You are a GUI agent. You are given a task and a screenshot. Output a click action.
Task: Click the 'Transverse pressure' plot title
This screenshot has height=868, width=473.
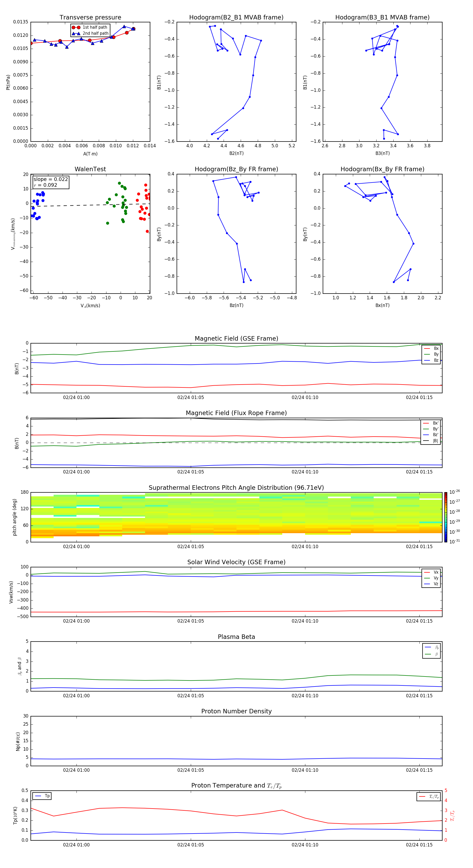pos(90,18)
